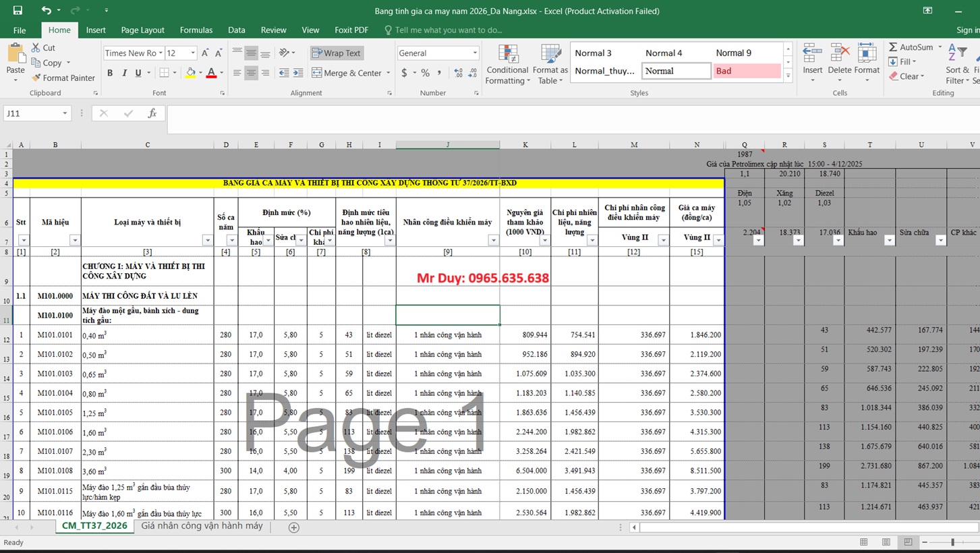Apply accounting dollar number format
This screenshot has height=553, width=980.
click(x=404, y=73)
